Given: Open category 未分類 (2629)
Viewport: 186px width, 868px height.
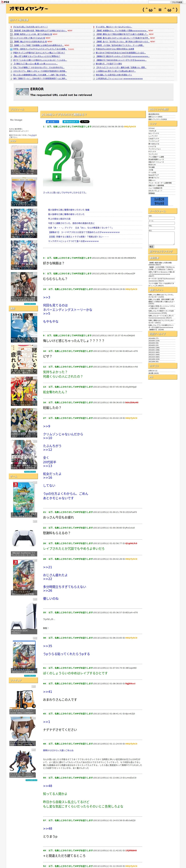Looking at the screenshot, I should click(154, 373).
